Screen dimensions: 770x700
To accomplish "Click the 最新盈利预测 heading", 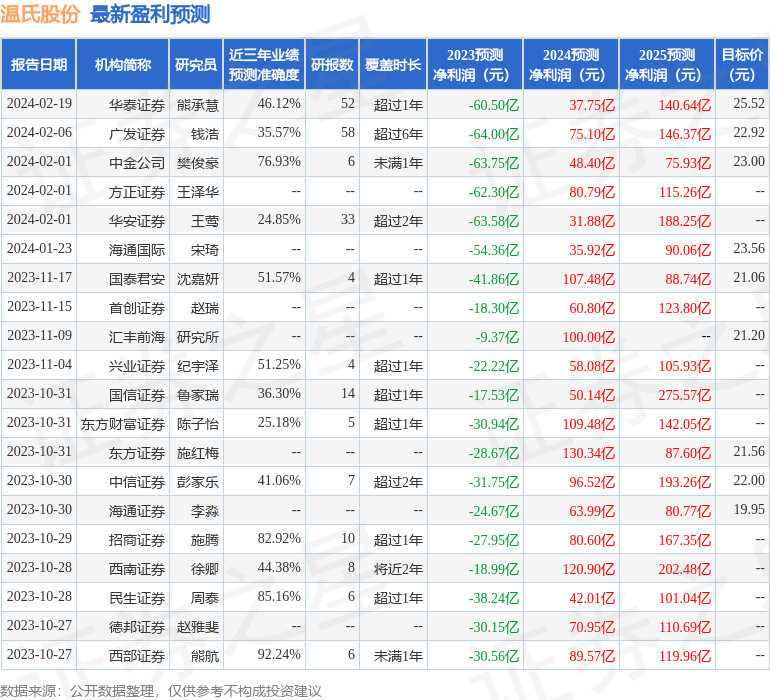I will tap(150, 14).
